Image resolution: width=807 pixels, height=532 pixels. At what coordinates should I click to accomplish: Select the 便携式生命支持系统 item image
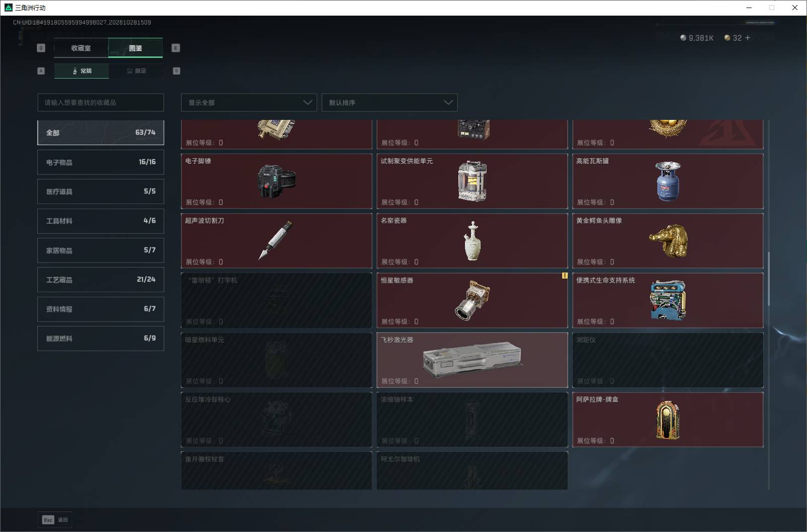click(x=668, y=301)
